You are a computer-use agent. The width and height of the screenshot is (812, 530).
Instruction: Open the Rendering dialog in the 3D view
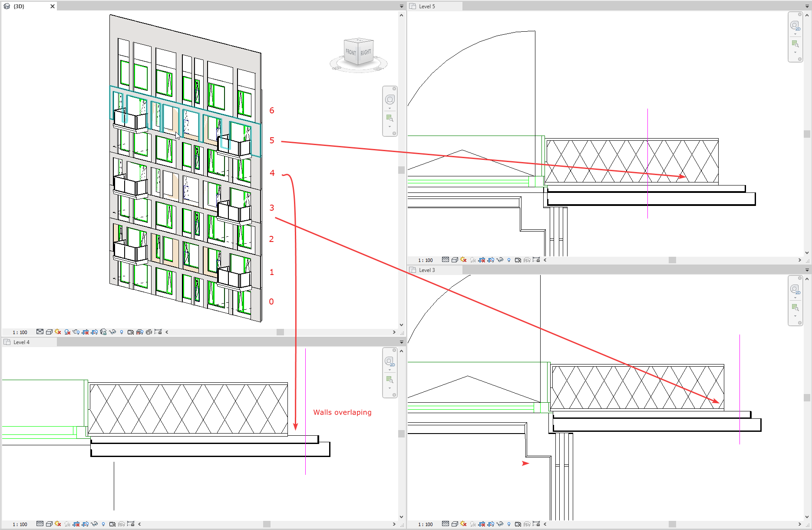tap(76, 331)
